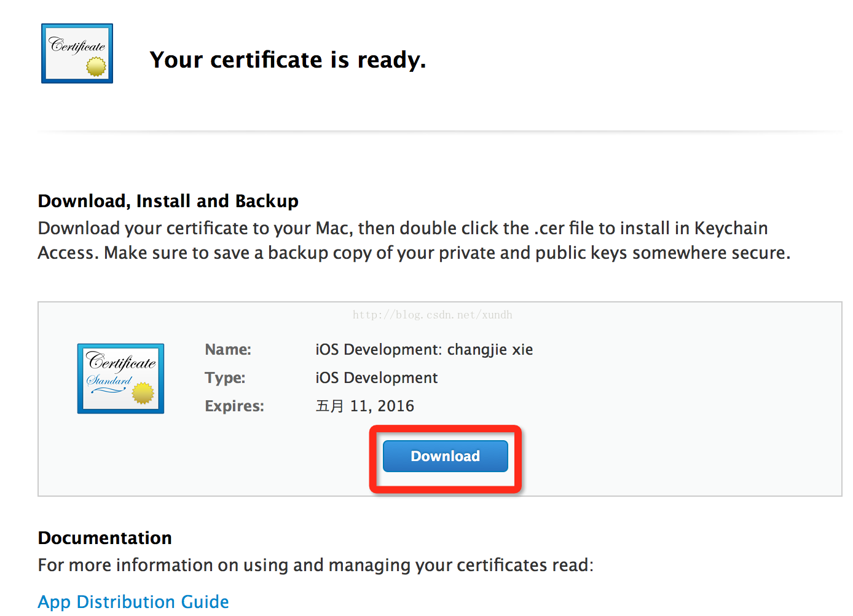Click the 'Documentation' heading
This screenshot has height=616, width=853.
[x=105, y=538]
